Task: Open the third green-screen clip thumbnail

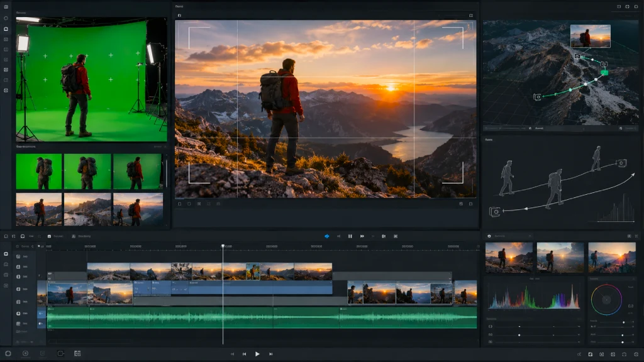Action: click(137, 172)
